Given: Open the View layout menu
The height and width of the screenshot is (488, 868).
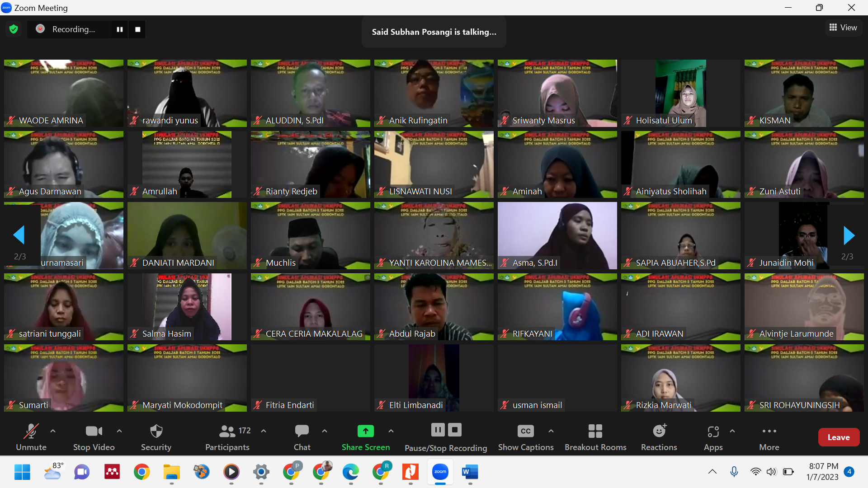Looking at the screenshot, I should tap(843, 28).
